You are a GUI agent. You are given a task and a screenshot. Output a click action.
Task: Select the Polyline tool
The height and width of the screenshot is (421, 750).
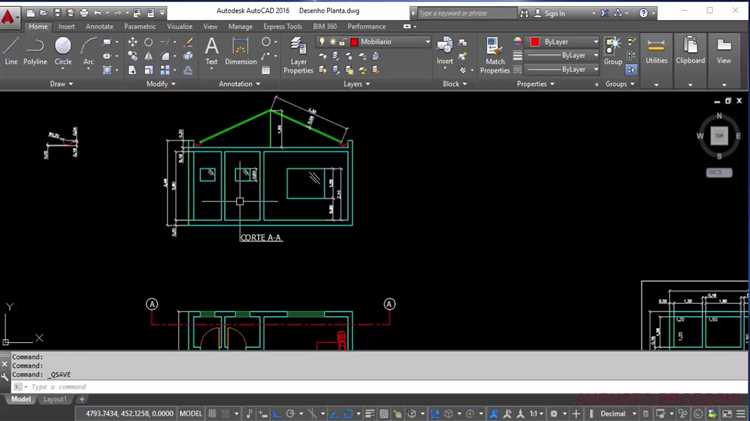tap(35, 51)
